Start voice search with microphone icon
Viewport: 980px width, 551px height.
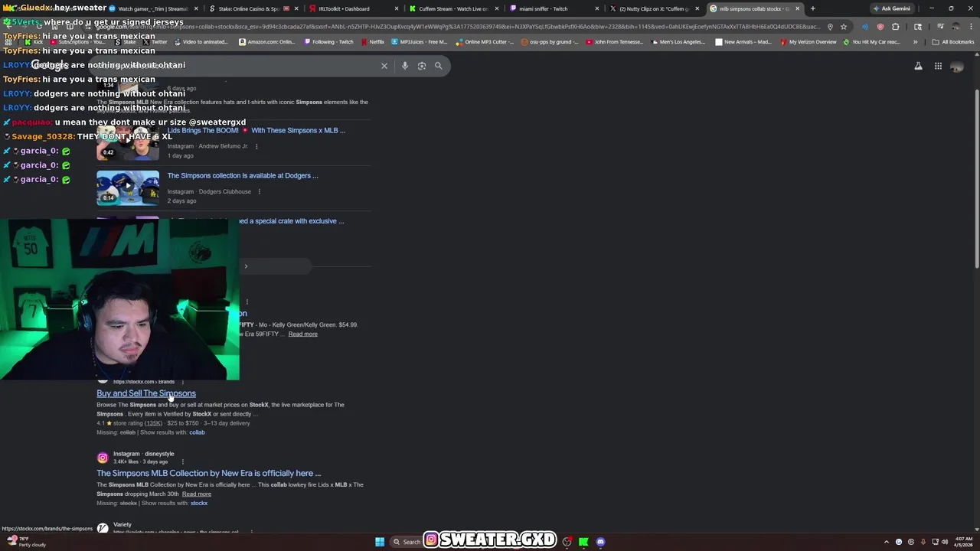pos(405,66)
